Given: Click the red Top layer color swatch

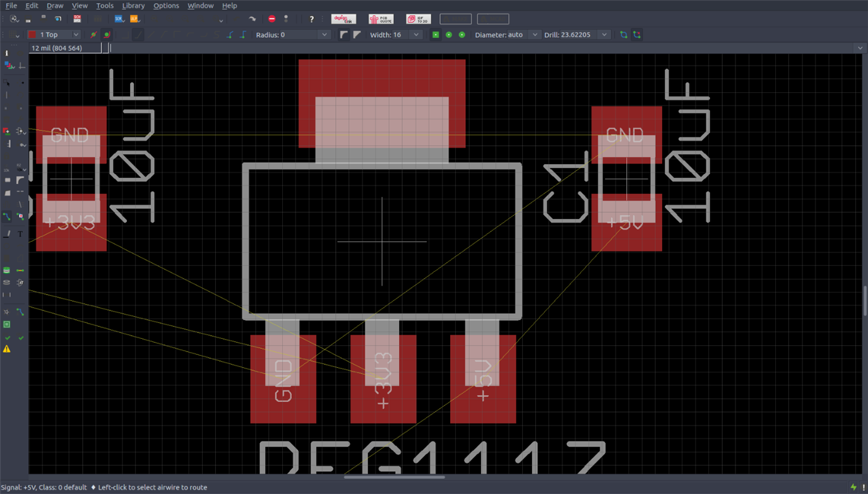Looking at the screenshot, I should 33,35.
